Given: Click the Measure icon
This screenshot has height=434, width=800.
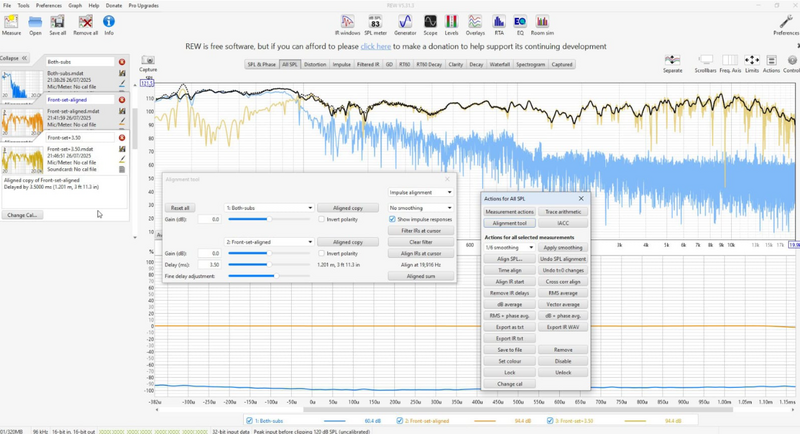Looking at the screenshot, I should click(x=11, y=25).
